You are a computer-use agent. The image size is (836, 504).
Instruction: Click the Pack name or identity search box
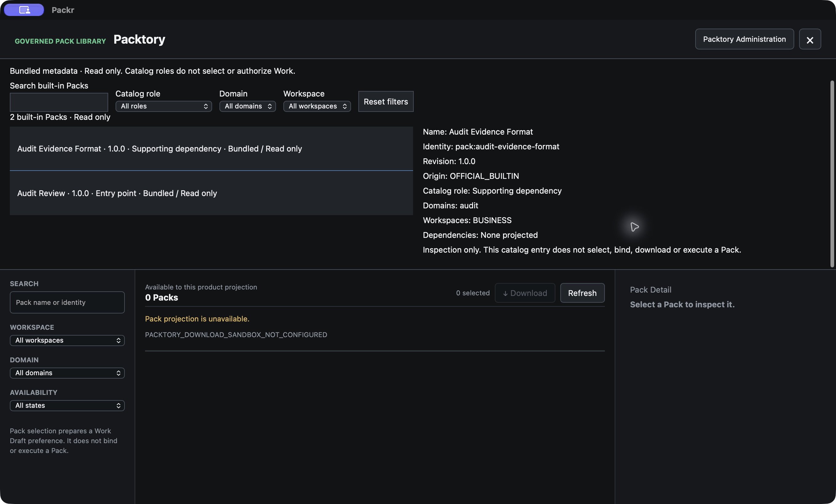[x=67, y=302]
